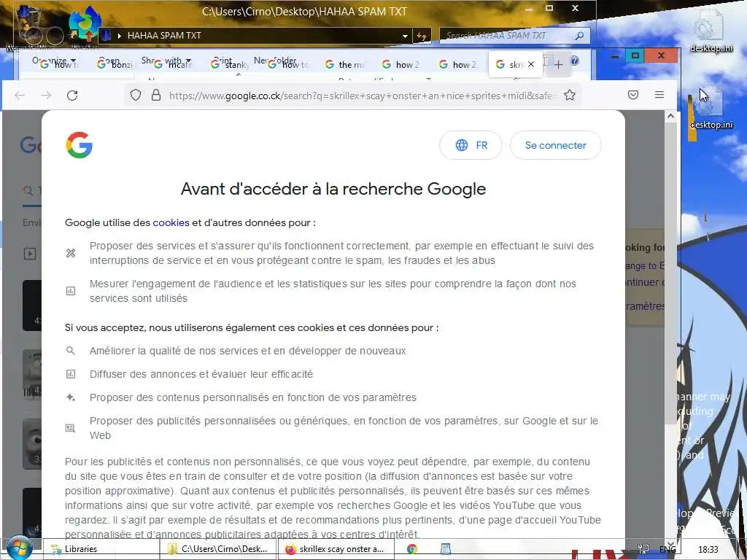Open the FR language selector
747x560 pixels.
pyautogui.click(x=471, y=145)
